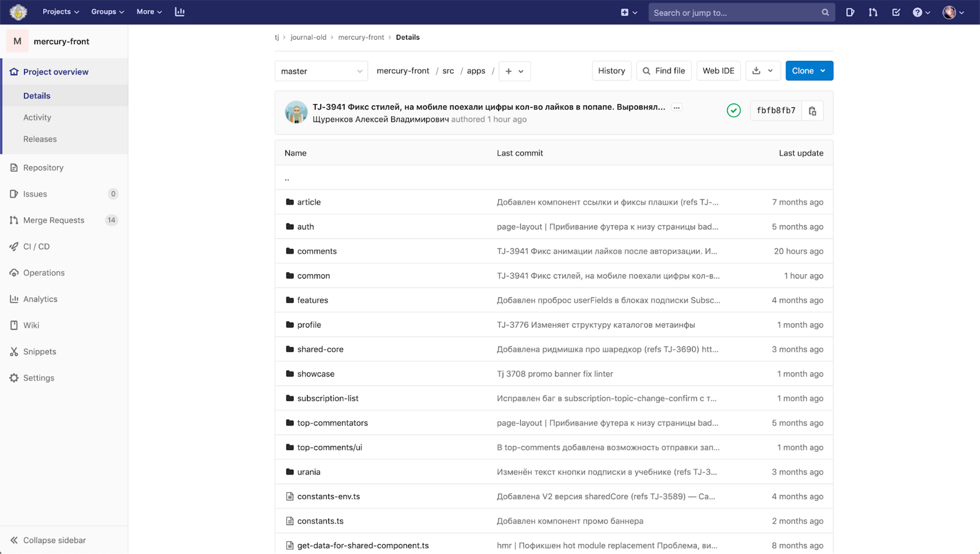Expand the master branch dropdown
The width and height of the screenshot is (980, 554).
point(321,70)
